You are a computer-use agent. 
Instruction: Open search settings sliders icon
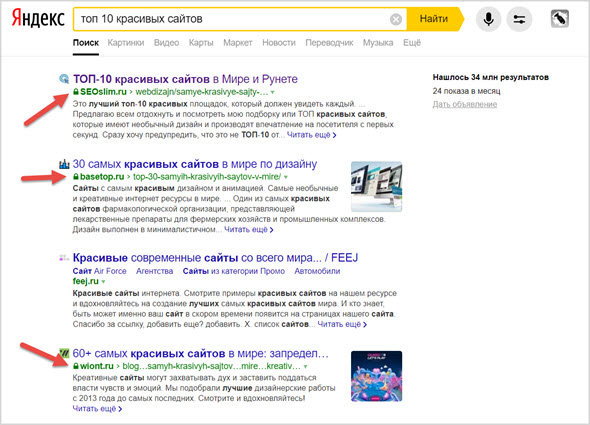[519, 19]
